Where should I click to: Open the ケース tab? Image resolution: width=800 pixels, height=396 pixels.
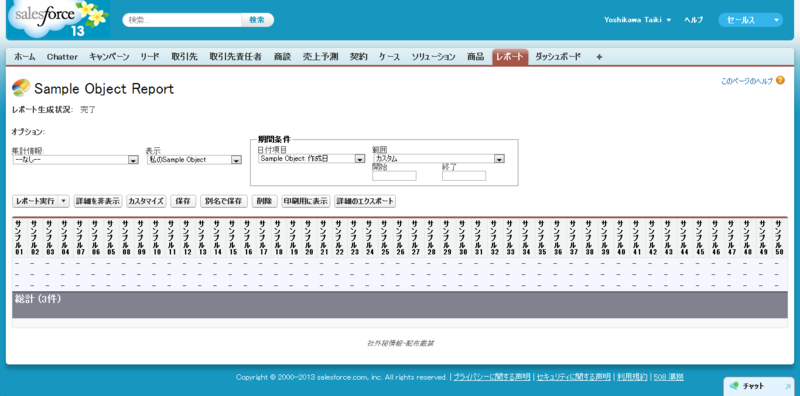click(x=389, y=57)
